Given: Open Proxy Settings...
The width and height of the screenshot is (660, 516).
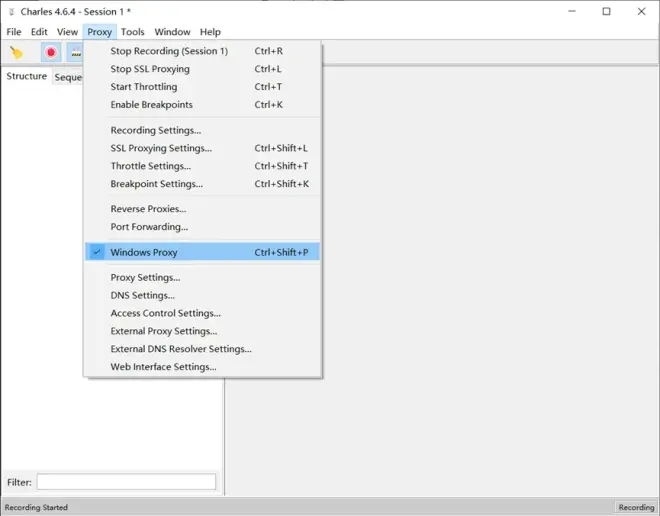Looking at the screenshot, I should click(202, 278).
